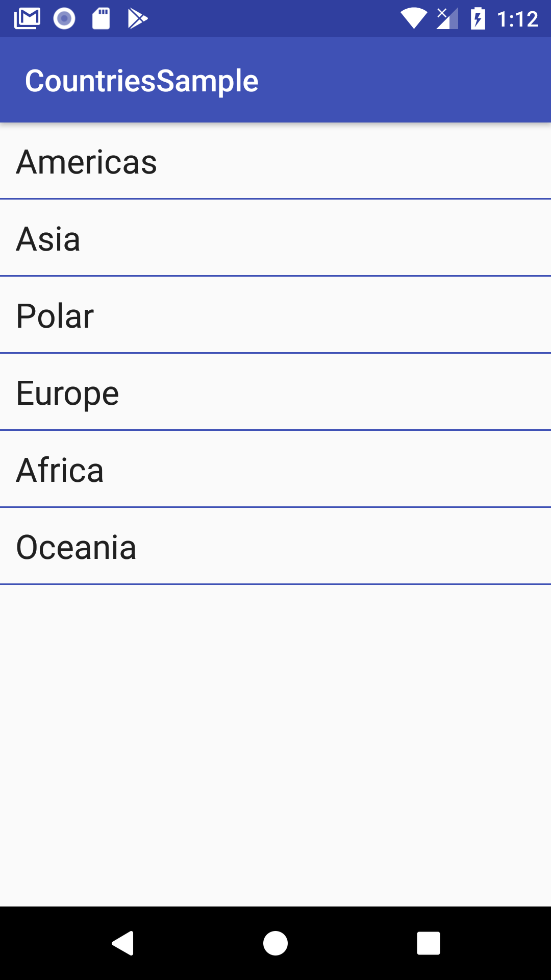Tap the circular recording notification icon
Viewport: 551px width, 980px height.
coord(64,19)
